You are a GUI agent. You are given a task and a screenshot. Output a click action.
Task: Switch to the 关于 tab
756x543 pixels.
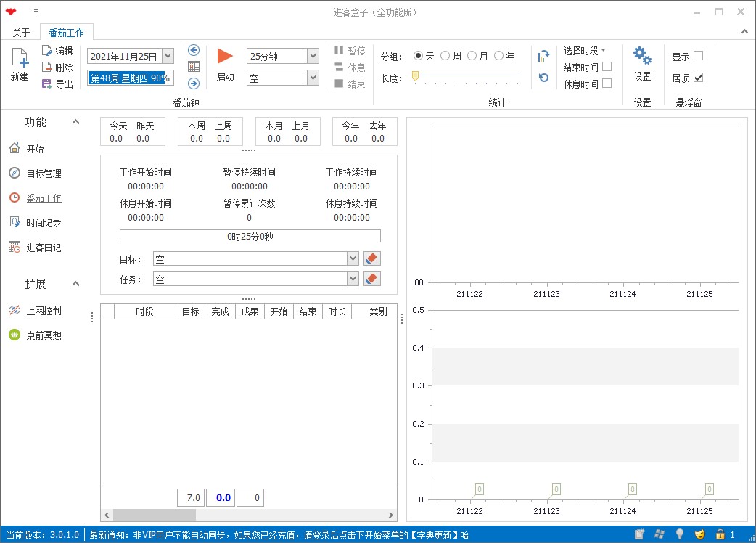[x=21, y=33]
